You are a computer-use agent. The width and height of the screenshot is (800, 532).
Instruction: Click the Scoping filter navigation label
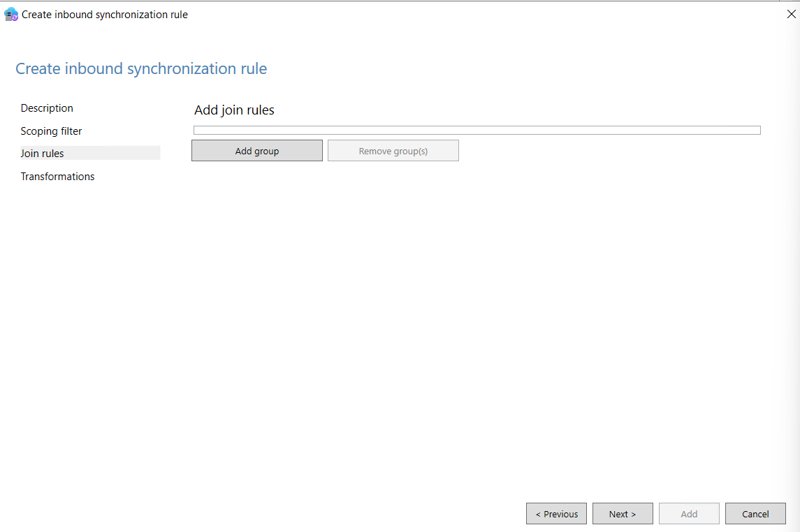tap(51, 131)
